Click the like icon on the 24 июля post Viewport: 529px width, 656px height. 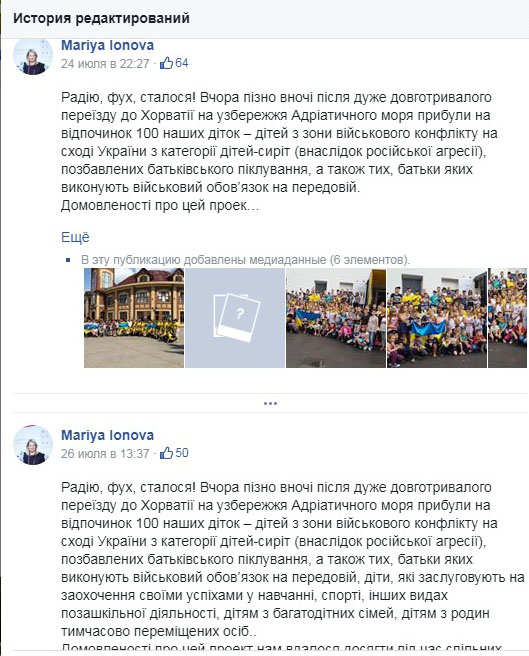pos(167,63)
